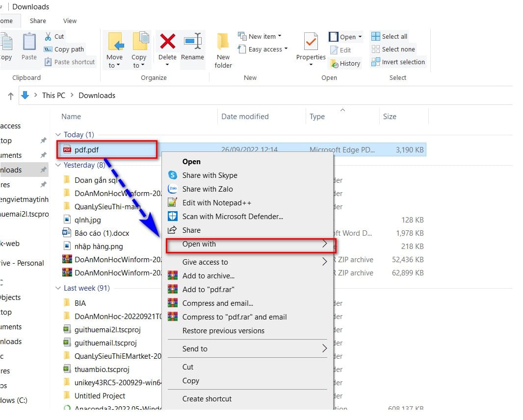523x420 pixels.
Task: Collapse the Last week (91) group
Action: click(58, 288)
